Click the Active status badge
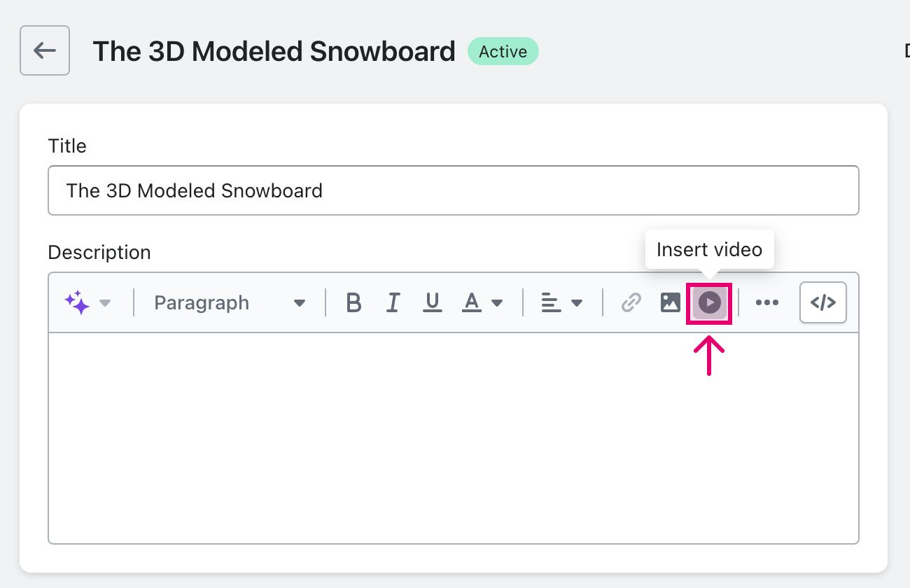This screenshot has width=910, height=588. (503, 52)
